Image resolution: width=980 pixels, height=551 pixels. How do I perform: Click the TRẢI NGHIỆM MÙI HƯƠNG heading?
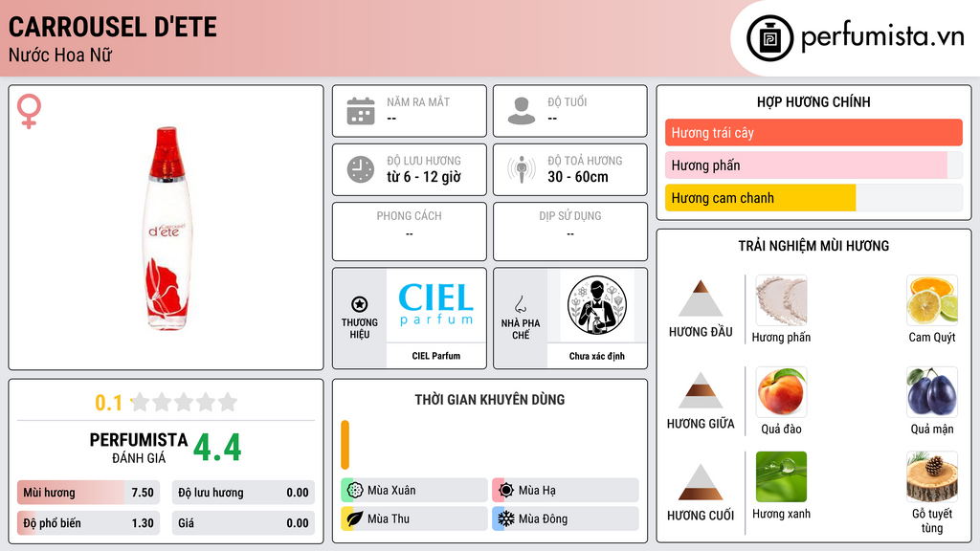pyautogui.click(x=813, y=246)
